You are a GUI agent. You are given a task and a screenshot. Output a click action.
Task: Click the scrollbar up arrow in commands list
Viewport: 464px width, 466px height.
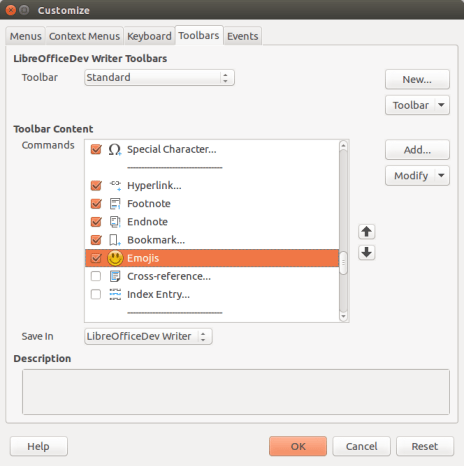pyautogui.click(x=343, y=145)
